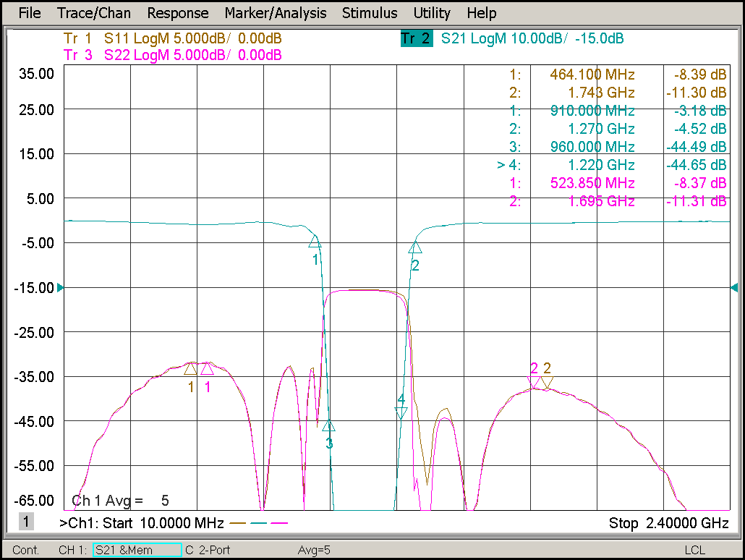
Task: Open the Marker/Analysis menu
Action: [x=275, y=13]
